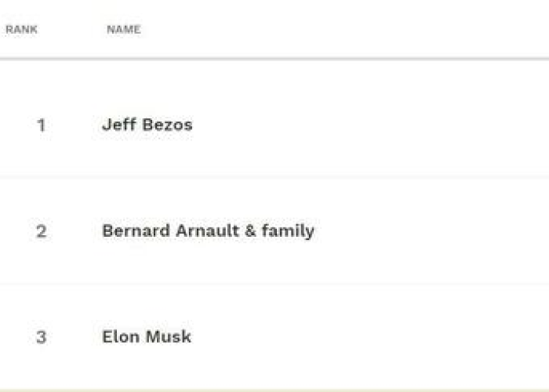Sort the list by NAME column header
This screenshot has height=392, width=549.
[124, 30]
